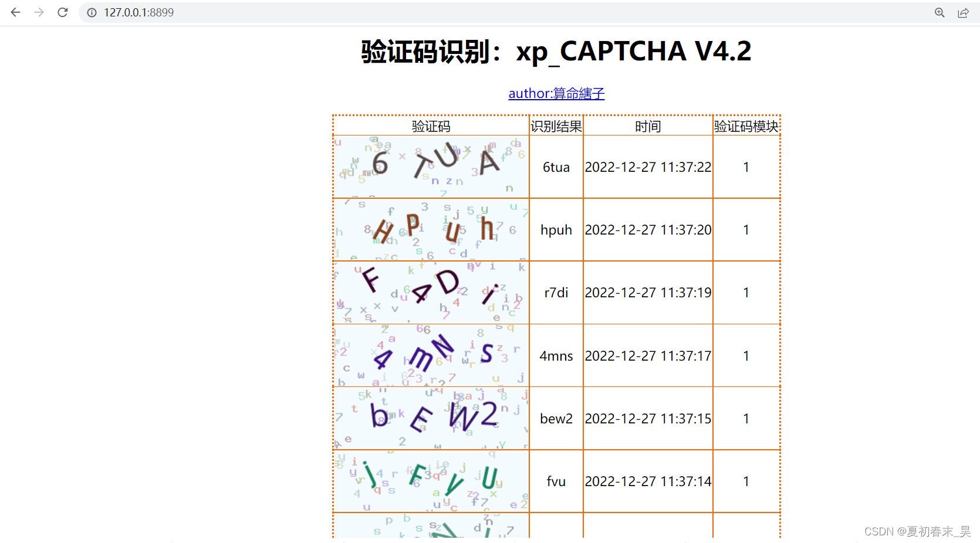Go back with the browser back arrow
Screen dimensions: 980x543
[x=15, y=12]
